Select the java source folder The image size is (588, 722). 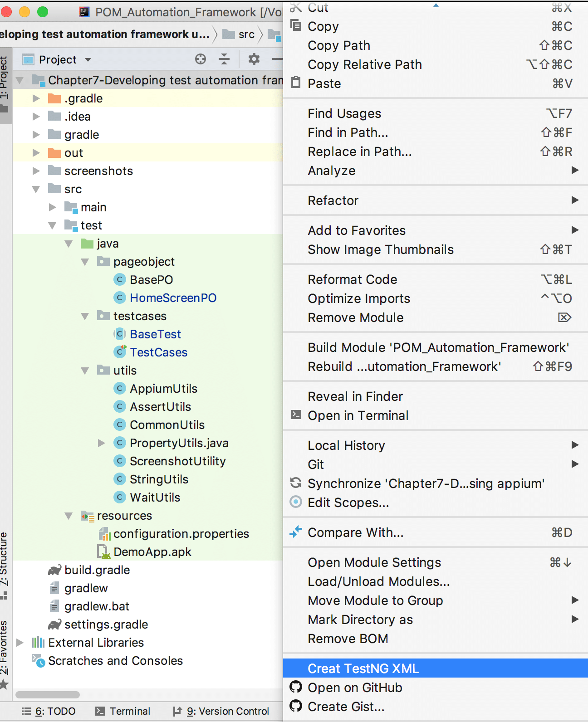(x=108, y=244)
